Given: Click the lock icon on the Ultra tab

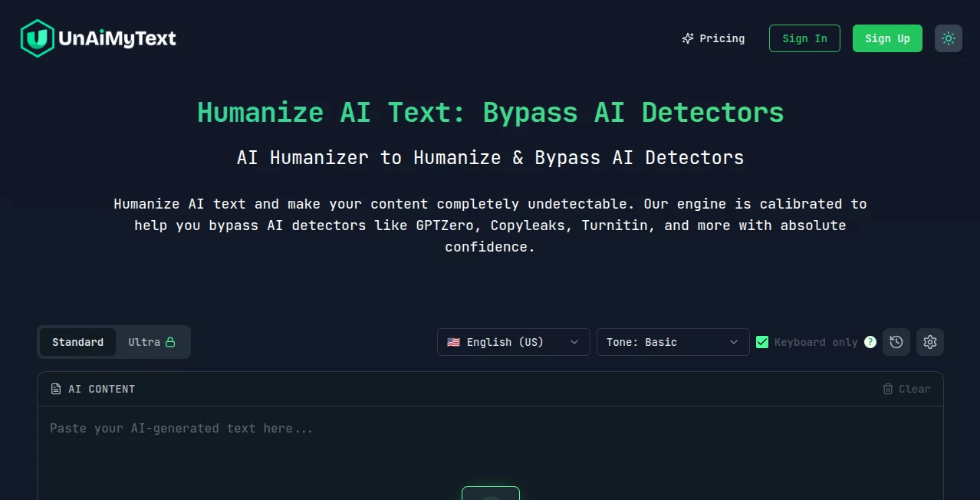Looking at the screenshot, I should coord(171,342).
